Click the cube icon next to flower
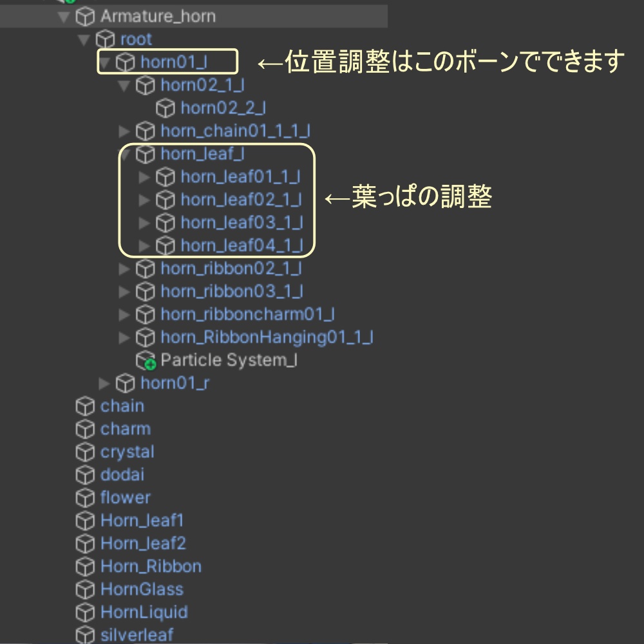The height and width of the screenshot is (644, 644). [x=85, y=498]
